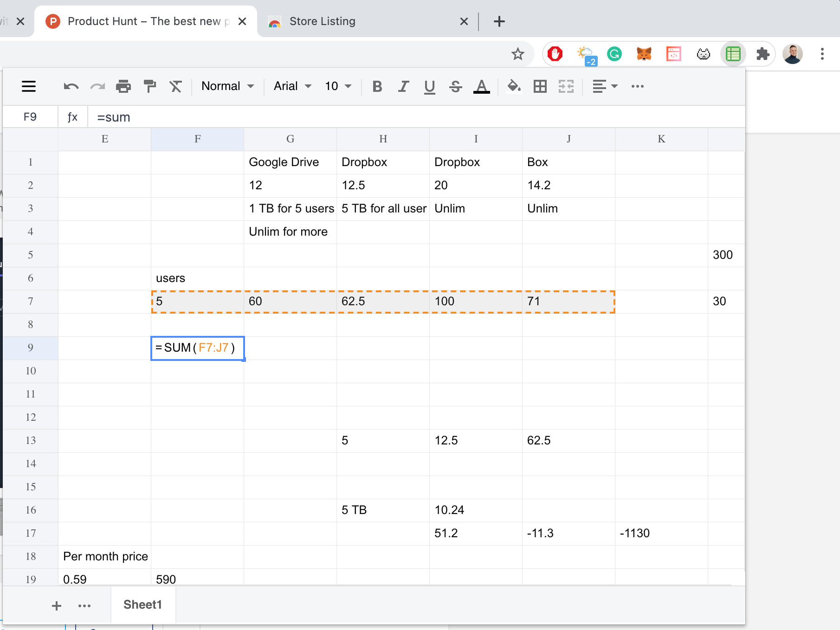The width and height of the screenshot is (840, 630).
Task: Click the cat face extension icon
Action: tap(704, 54)
